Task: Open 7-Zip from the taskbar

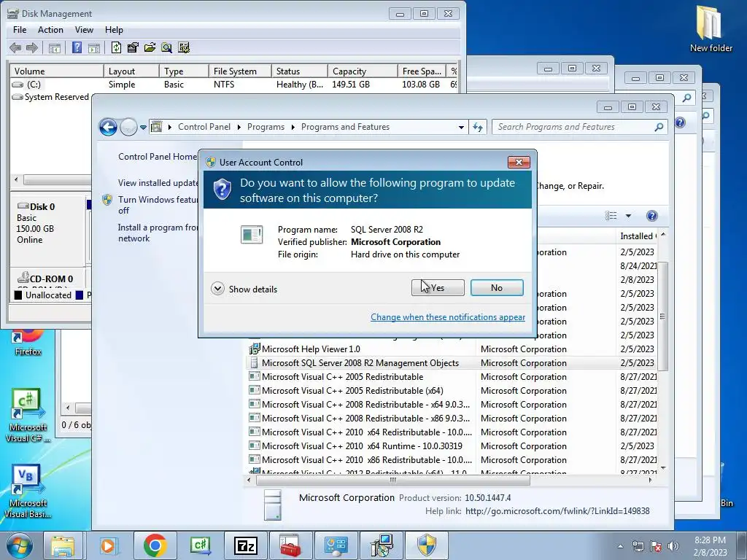Action: [245, 545]
